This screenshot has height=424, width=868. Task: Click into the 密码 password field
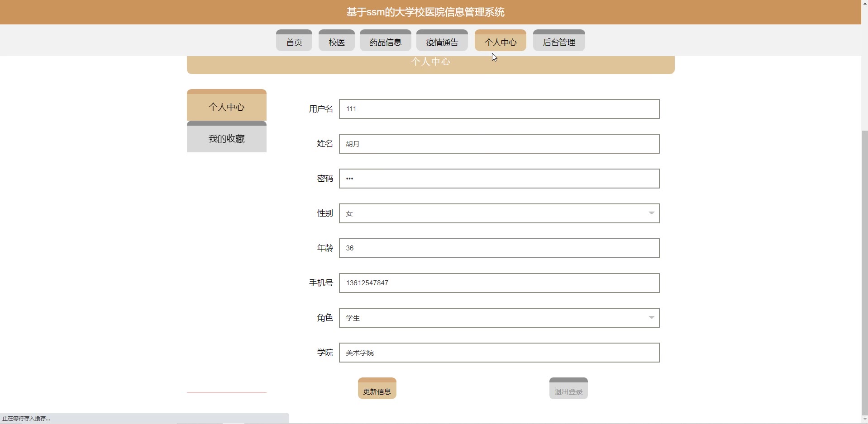tap(499, 179)
